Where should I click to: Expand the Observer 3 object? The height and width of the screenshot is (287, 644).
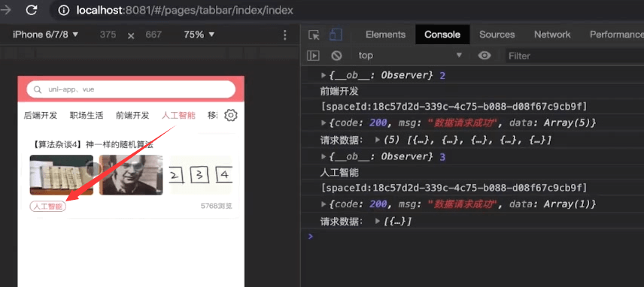click(324, 156)
